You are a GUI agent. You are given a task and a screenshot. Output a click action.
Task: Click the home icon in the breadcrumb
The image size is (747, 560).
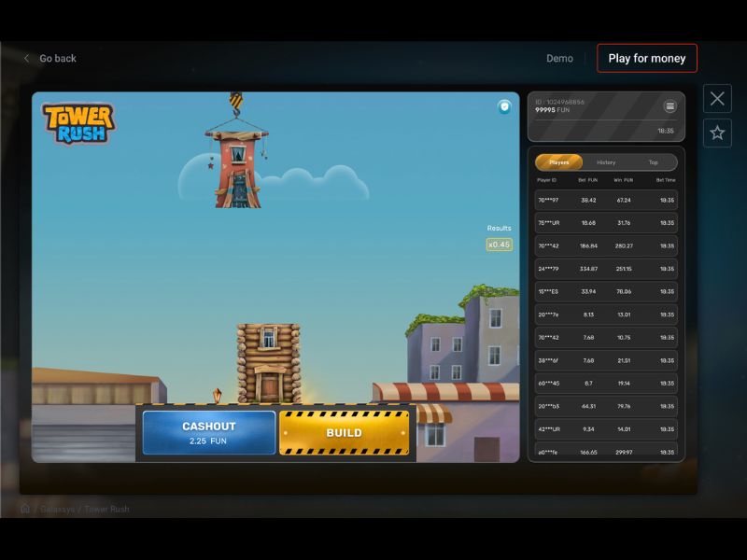[x=26, y=508]
